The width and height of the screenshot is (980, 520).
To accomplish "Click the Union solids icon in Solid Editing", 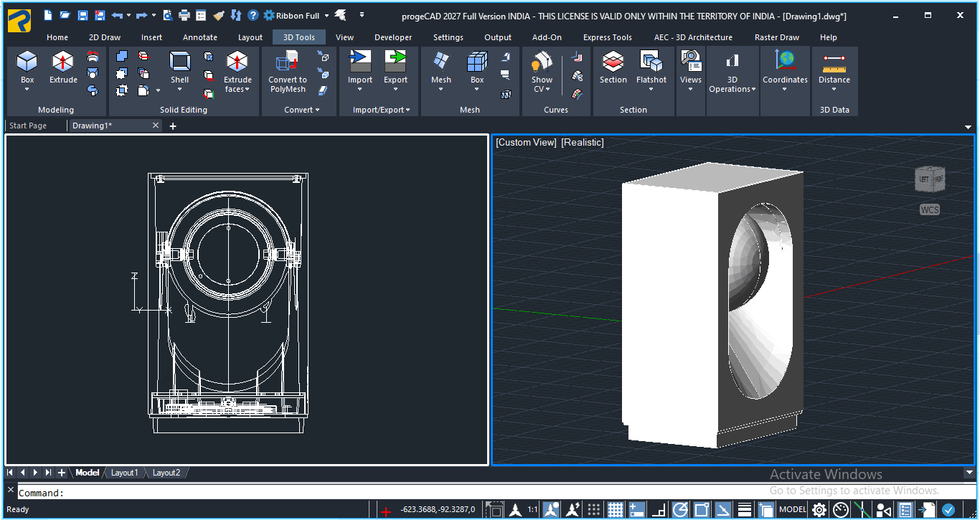I will click(122, 55).
